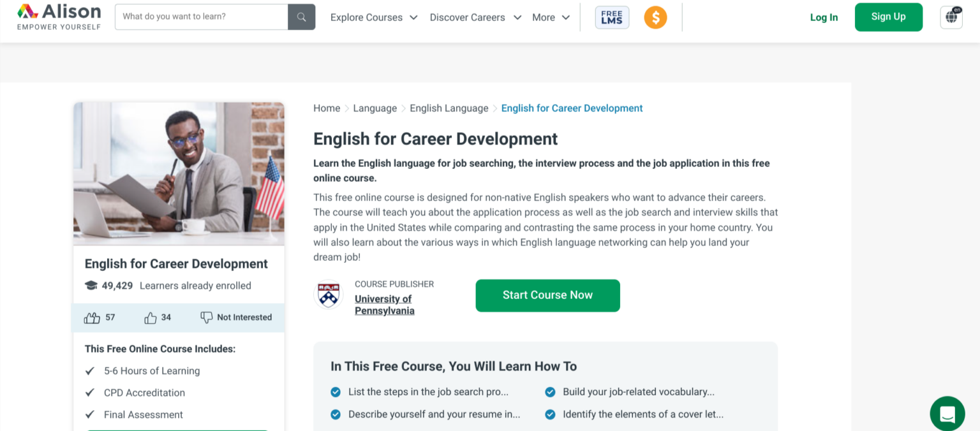Image resolution: width=980 pixels, height=431 pixels.
Task: Click the University of Pennsylvania shield logo
Action: click(328, 295)
